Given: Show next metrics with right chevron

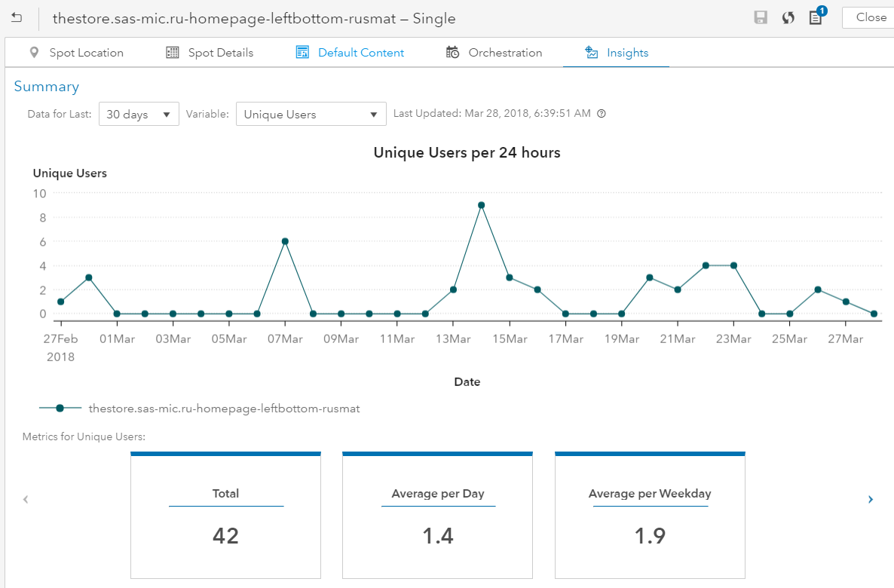Looking at the screenshot, I should click(x=871, y=499).
